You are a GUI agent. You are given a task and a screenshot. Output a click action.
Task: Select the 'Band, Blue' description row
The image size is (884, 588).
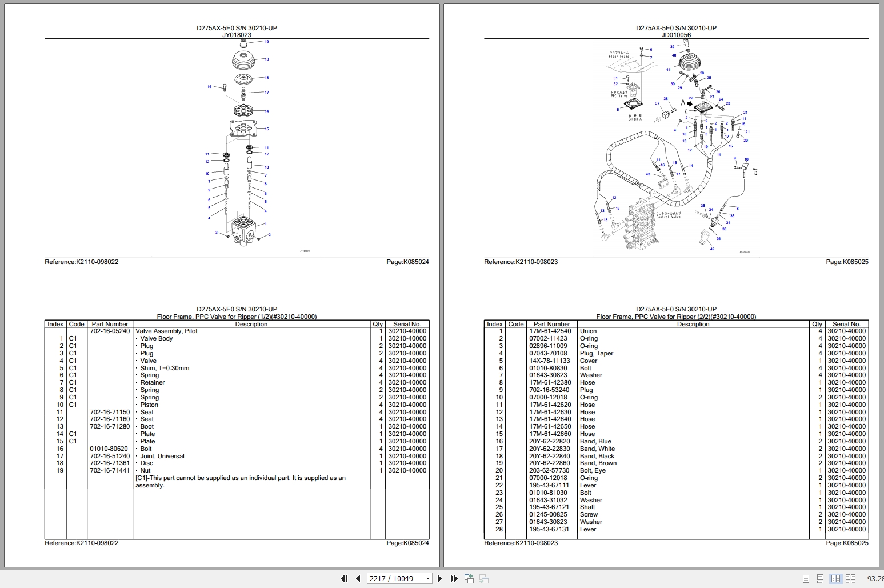595,441
